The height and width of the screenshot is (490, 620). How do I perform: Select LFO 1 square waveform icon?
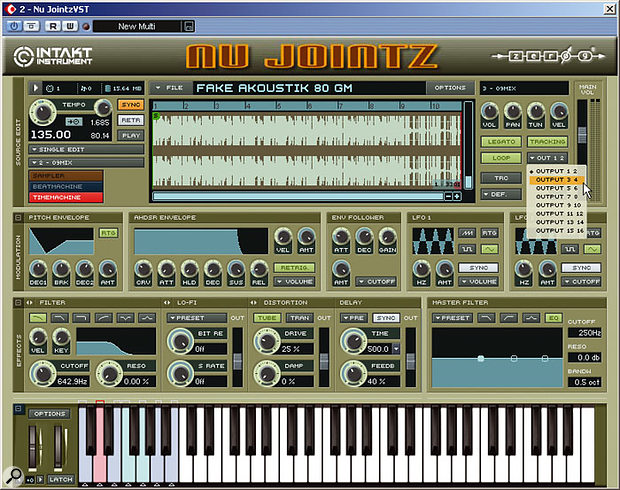click(467, 249)
